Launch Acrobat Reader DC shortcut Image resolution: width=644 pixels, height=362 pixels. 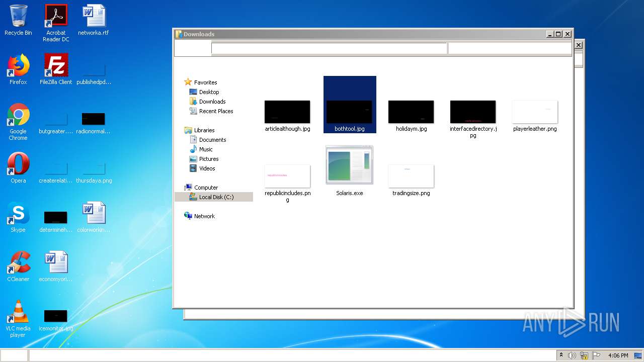click(x=56, y=23)
